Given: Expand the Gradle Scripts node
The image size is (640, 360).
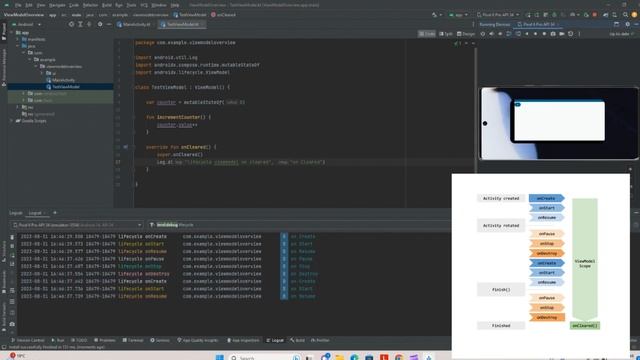Looking at the screenshot, I should [12, 121].
